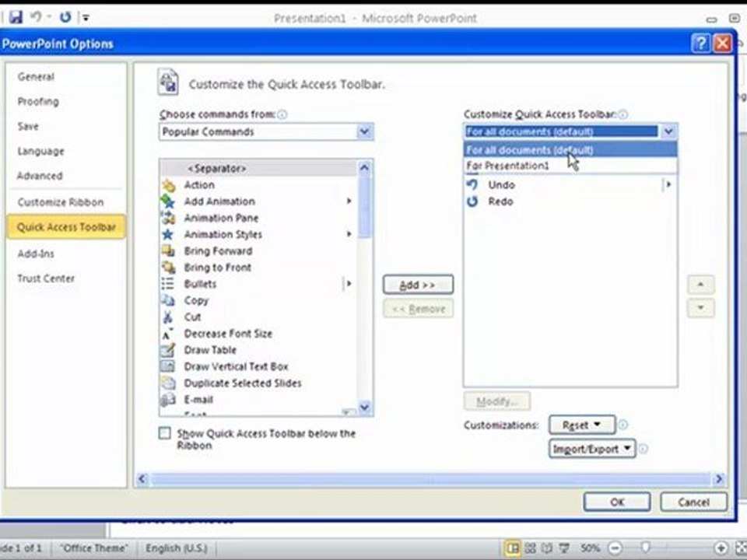Select the Cut scissors icon
Viewport: 747px width, 560px height.
[x=168, y=317]
